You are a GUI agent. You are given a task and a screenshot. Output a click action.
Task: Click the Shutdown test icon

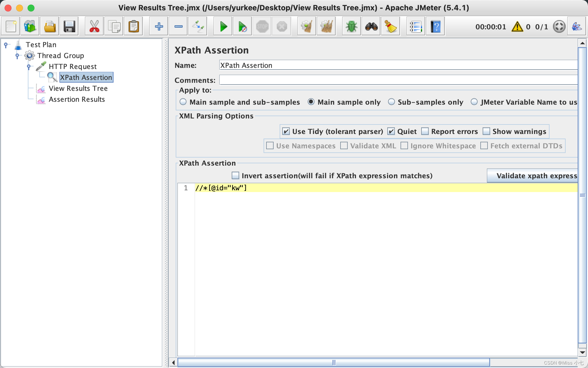(x=282, y=27)
